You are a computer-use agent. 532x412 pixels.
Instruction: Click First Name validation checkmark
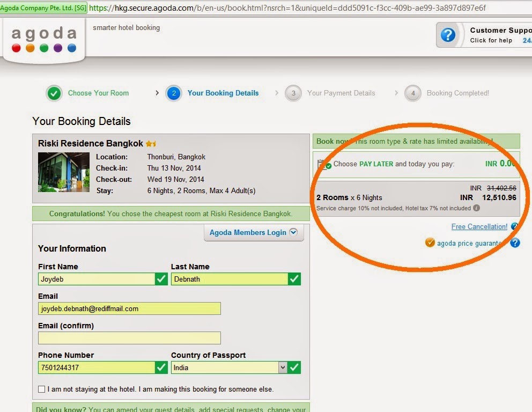[161, 279]
